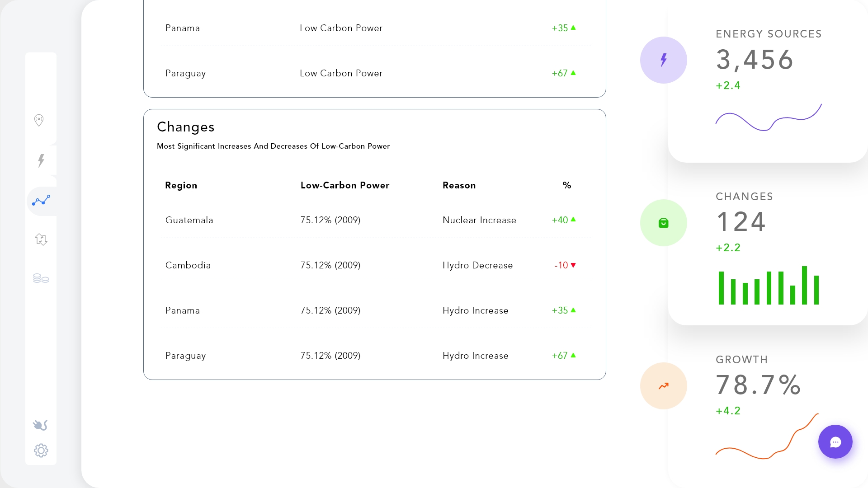Select the Low-Carbon Power column header

tap(345, 185)
